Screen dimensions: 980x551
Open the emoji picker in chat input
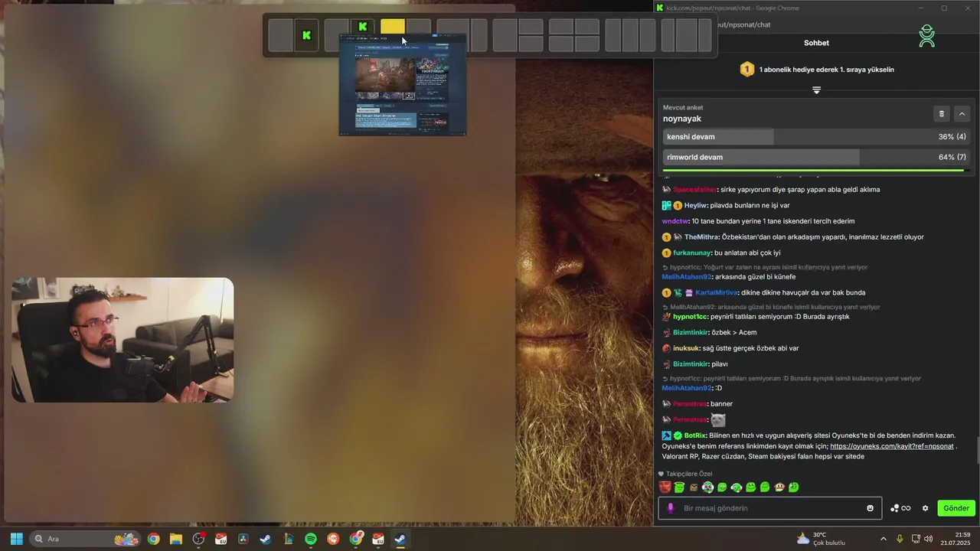[x=870, y=508]
